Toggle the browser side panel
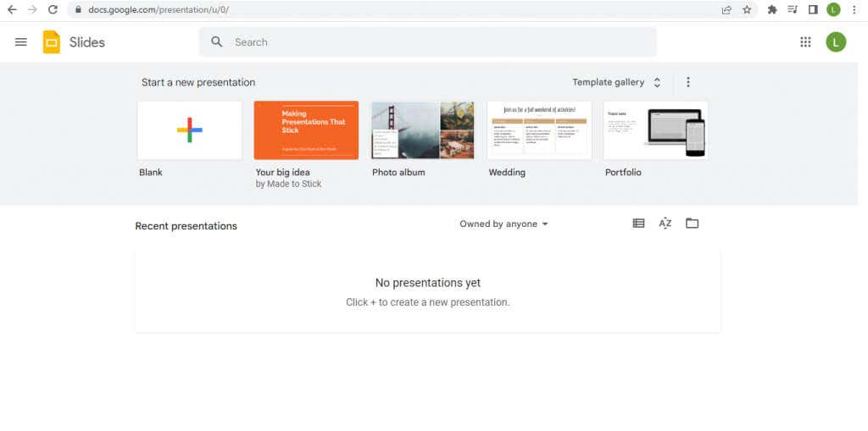The height and width of the screenshot is (431, 868). [x=813, y=10]
